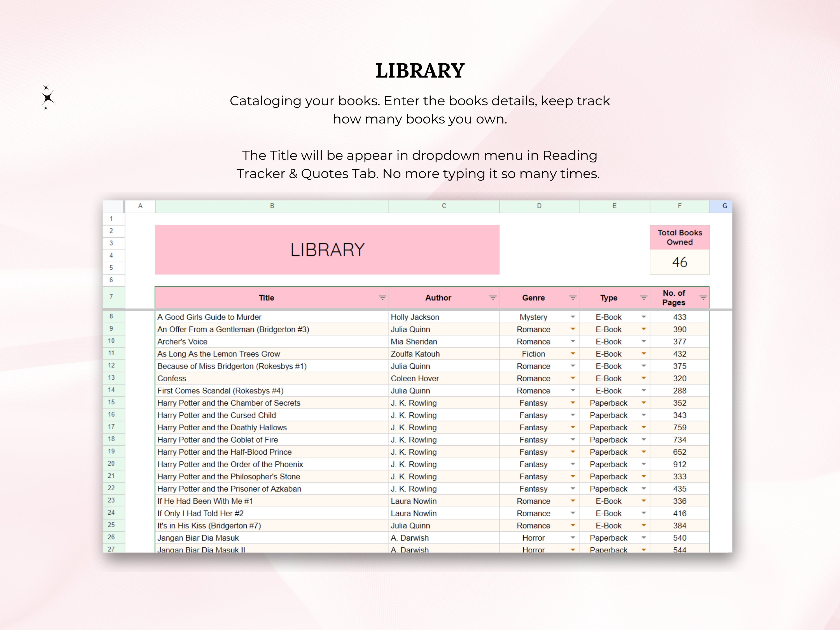Select column G header
The height and width of the screenshot is (630, 840).
click(x=721, y=206)
